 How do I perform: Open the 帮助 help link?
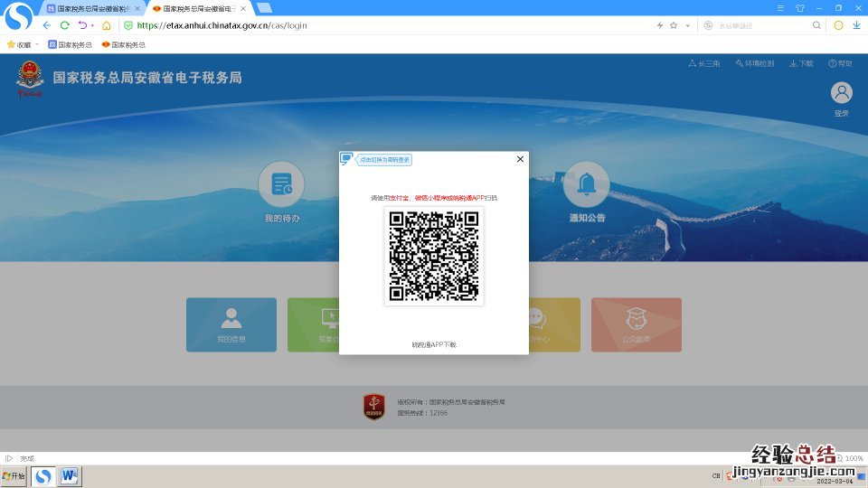(x=840, y=64)
